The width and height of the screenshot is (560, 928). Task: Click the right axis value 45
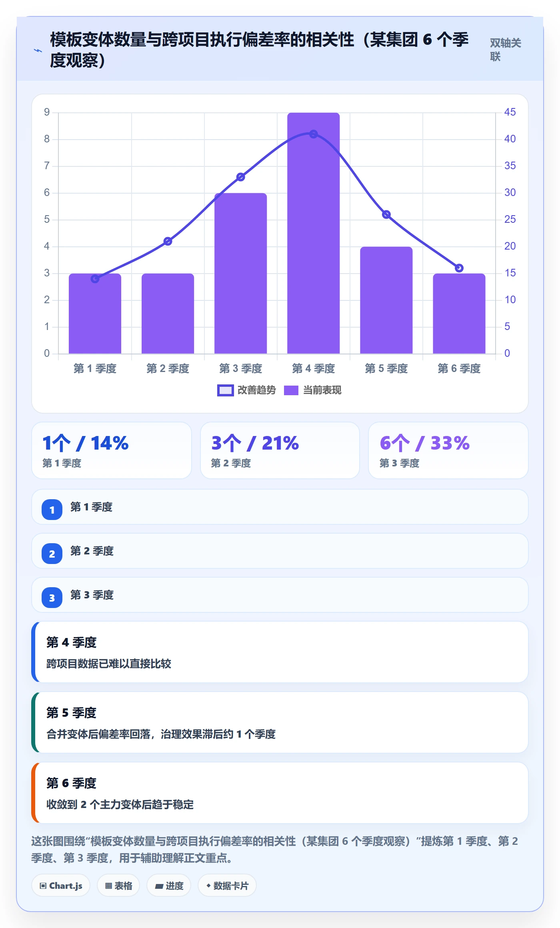tap(510, 112)
